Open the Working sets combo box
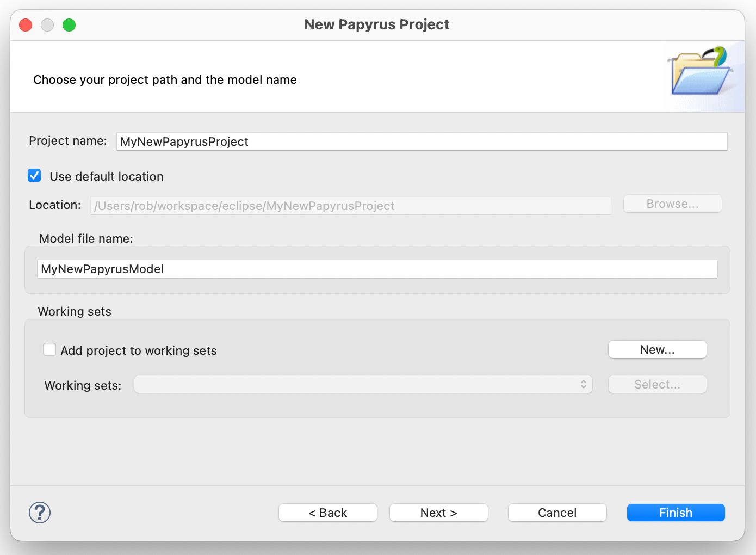The height and width of the screenshot is (555, 756). (x=363, y=384)
